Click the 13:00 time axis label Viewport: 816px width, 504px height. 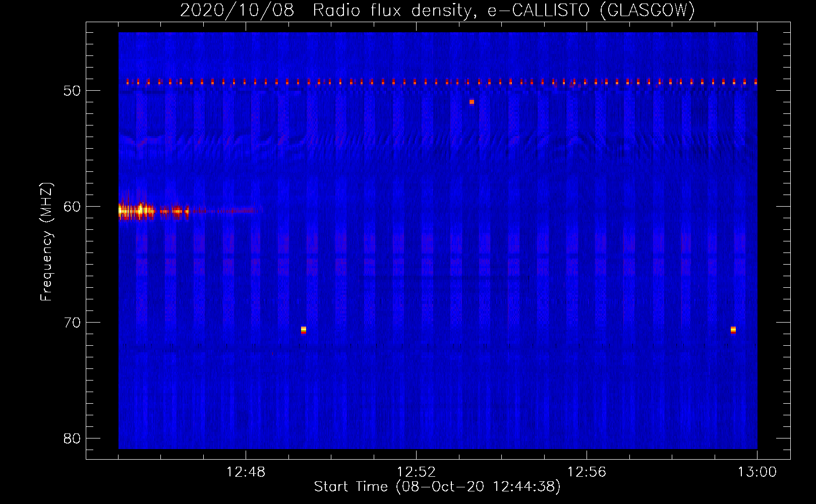pyautogui.click(x=757, y=472)
